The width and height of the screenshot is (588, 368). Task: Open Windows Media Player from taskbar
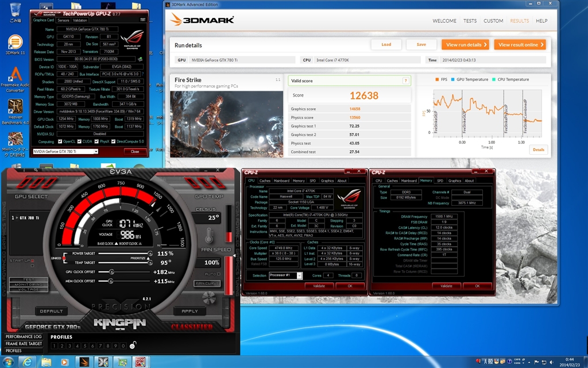(x=65, y=362)
